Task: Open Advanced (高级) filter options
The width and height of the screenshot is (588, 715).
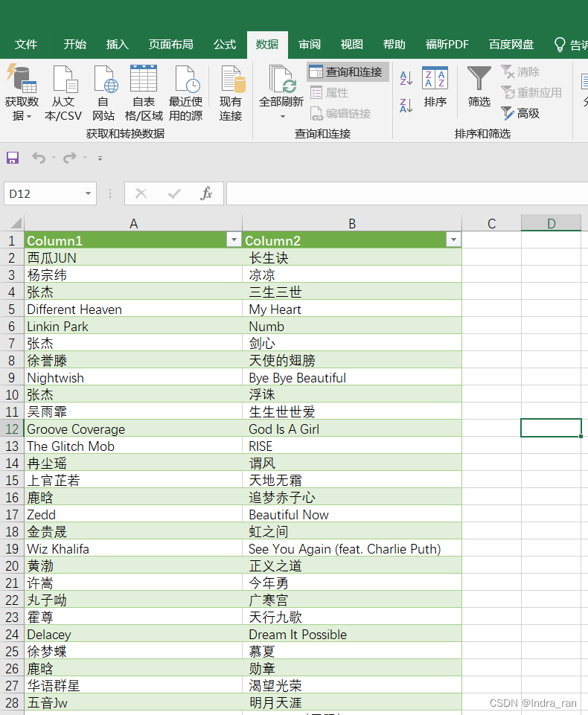Action: pyautogui.click(x=520, y=113)
